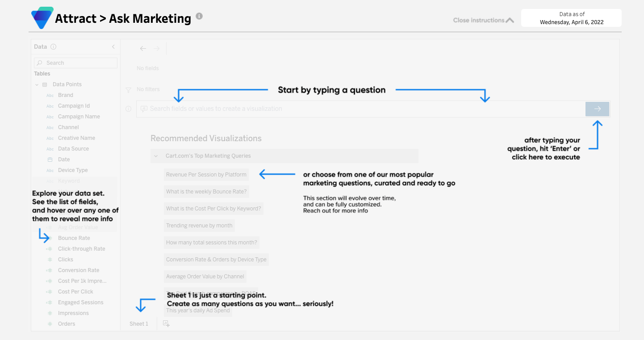Choose the Trending revenue by month query
644x340 pixels.
(x=199, y=225)
